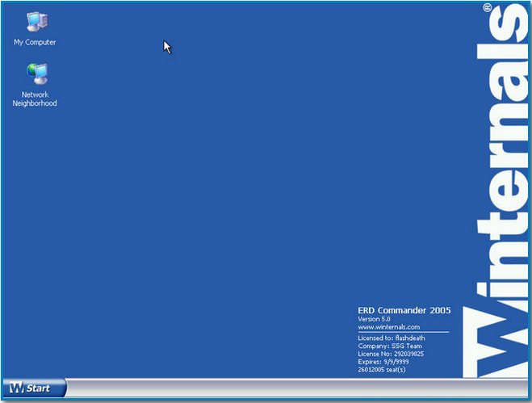Click the 'Version 5.0' text
Screen dimensions: 532x403
point(374,319)
